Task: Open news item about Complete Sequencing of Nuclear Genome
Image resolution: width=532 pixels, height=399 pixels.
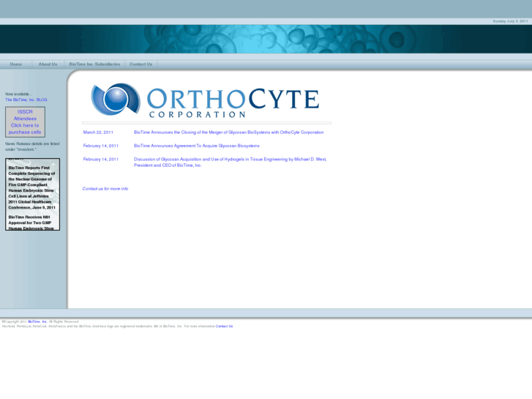Action: (31, 187)
